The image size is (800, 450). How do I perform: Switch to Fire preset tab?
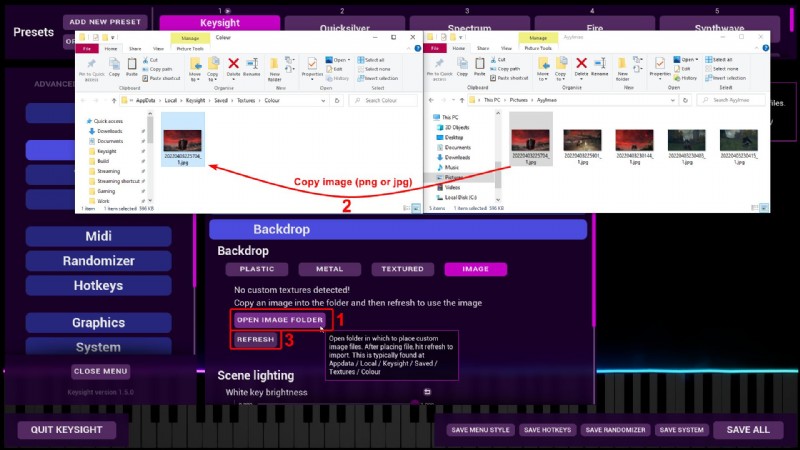pos(594,26)
